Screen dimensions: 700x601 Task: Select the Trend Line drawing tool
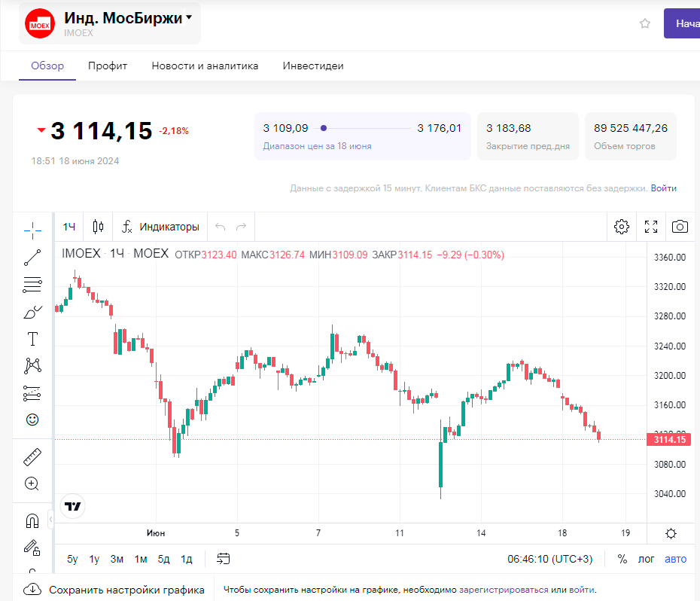coord(32,258)
